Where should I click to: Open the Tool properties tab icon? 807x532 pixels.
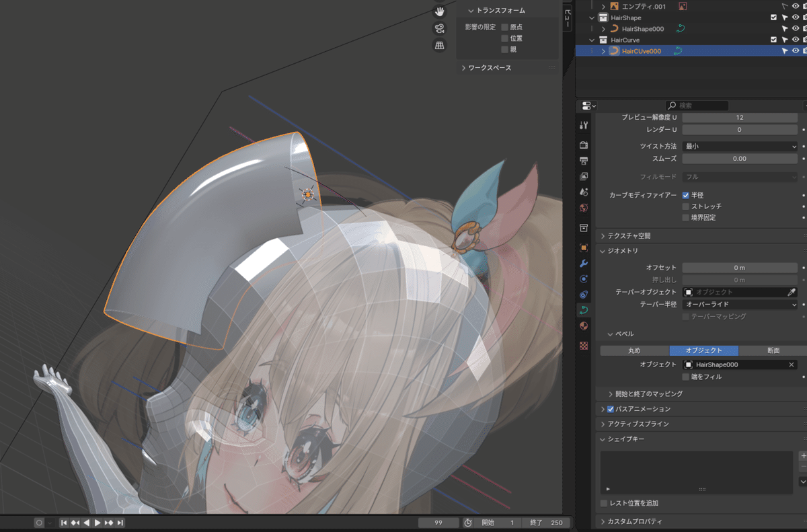coord(584,125)
